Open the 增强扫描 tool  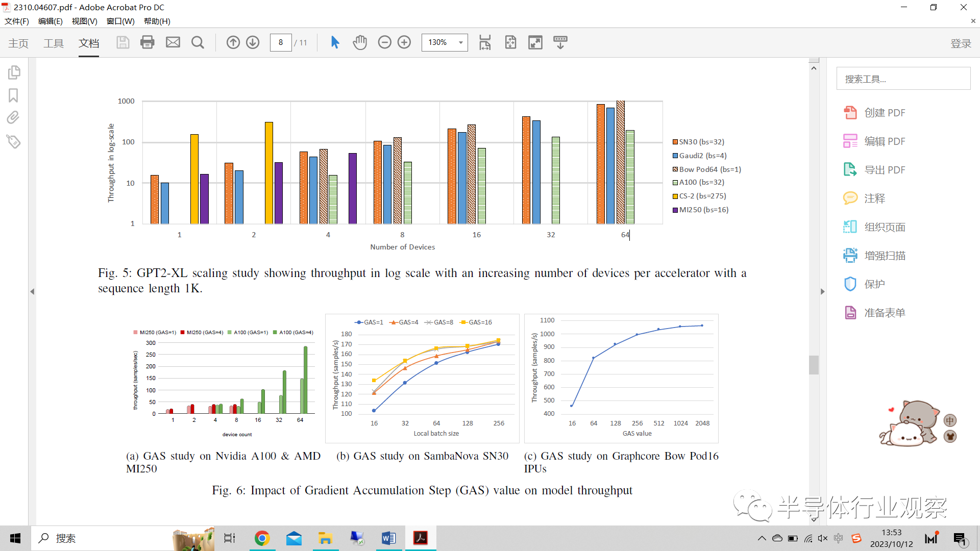point(874,256)
